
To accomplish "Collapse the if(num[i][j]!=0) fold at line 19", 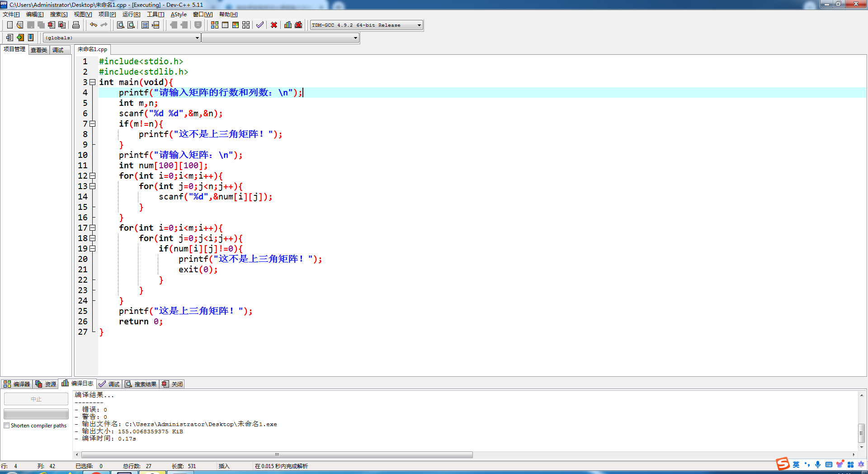I will tap(93, 249).
